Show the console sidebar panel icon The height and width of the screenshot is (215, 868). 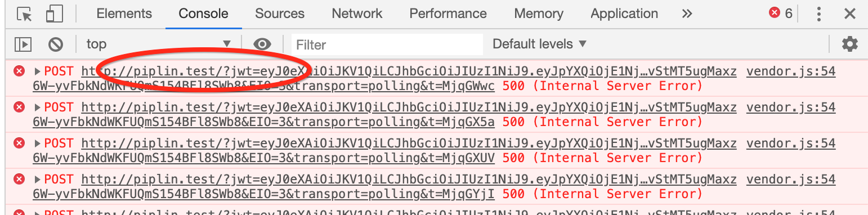[23, 44]
